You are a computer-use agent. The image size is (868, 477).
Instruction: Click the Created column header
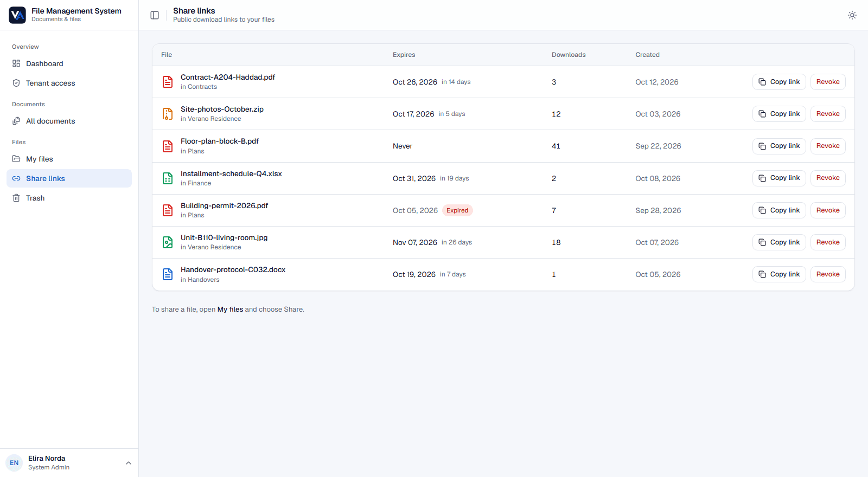(647, 55)
